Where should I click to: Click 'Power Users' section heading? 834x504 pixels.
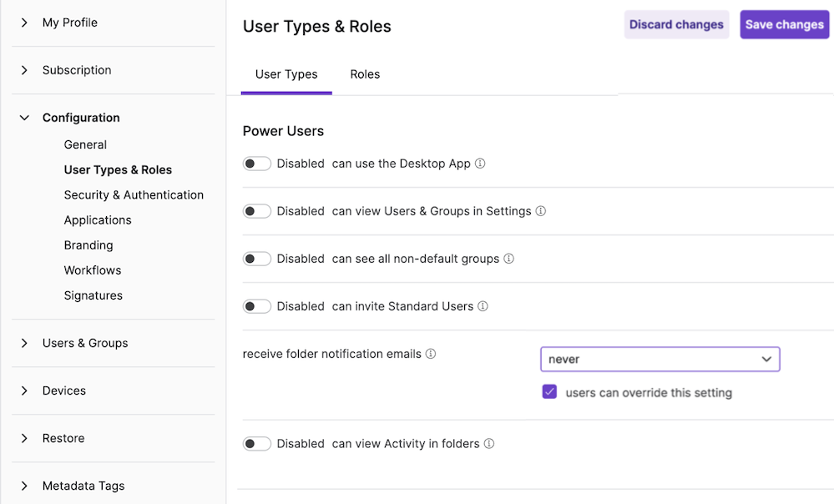[x=283, y=131]
